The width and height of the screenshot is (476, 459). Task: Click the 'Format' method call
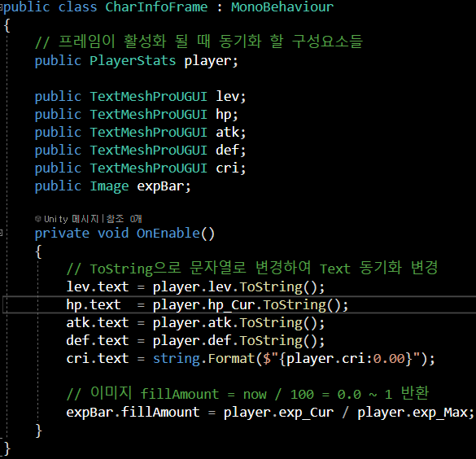[231, 358]
